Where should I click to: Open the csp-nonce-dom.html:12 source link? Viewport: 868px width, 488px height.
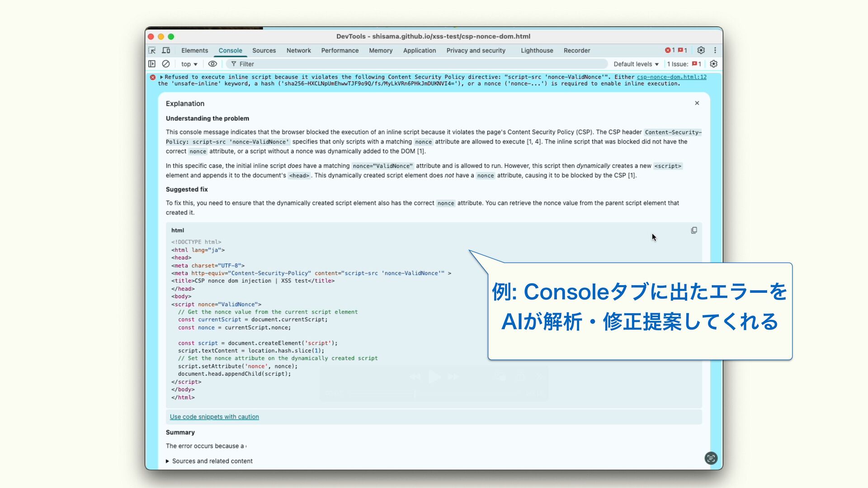671,77
